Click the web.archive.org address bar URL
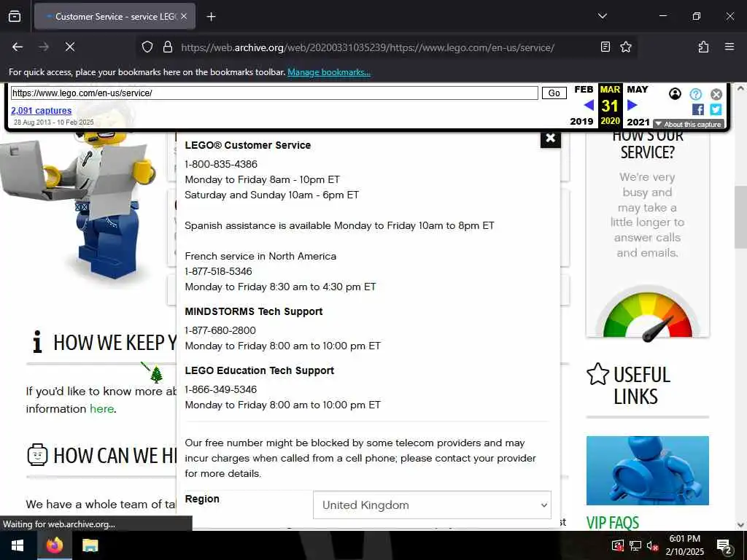Screen dimensions: 747x560 [x=368, y=47]
